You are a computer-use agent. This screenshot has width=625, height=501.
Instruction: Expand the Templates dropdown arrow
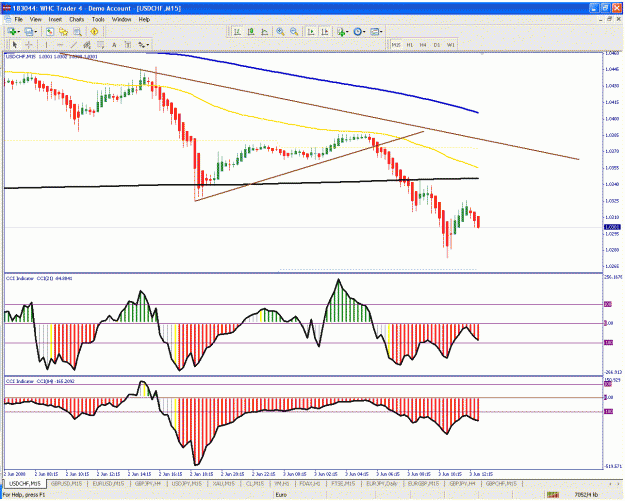point(381,31)
